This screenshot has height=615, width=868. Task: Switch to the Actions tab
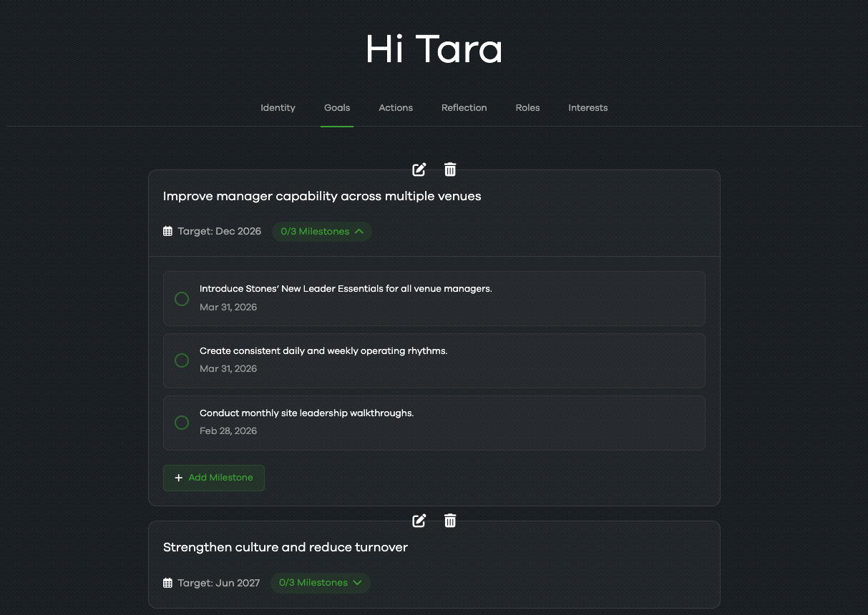396,108
